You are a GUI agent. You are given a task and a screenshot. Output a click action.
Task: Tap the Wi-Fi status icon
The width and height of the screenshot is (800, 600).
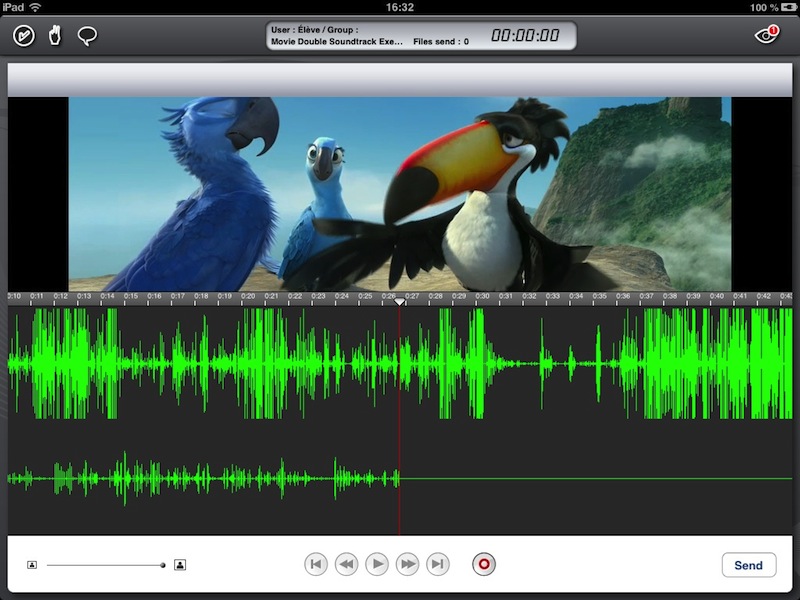coord(35,7)
